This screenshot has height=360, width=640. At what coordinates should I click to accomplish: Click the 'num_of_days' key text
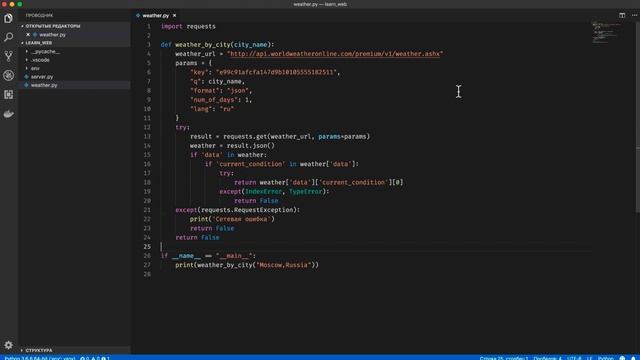pyautogui.click(x=213, y=100)
